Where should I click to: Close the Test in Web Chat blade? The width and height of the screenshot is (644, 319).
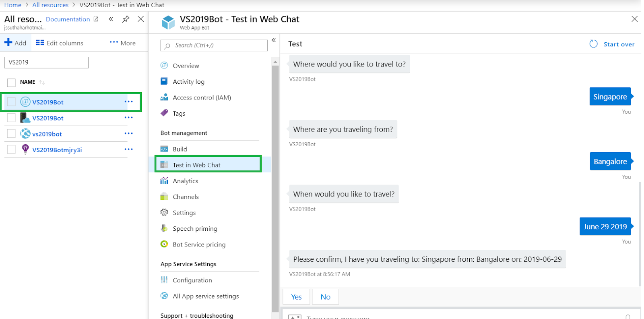[x=634, y=19]
